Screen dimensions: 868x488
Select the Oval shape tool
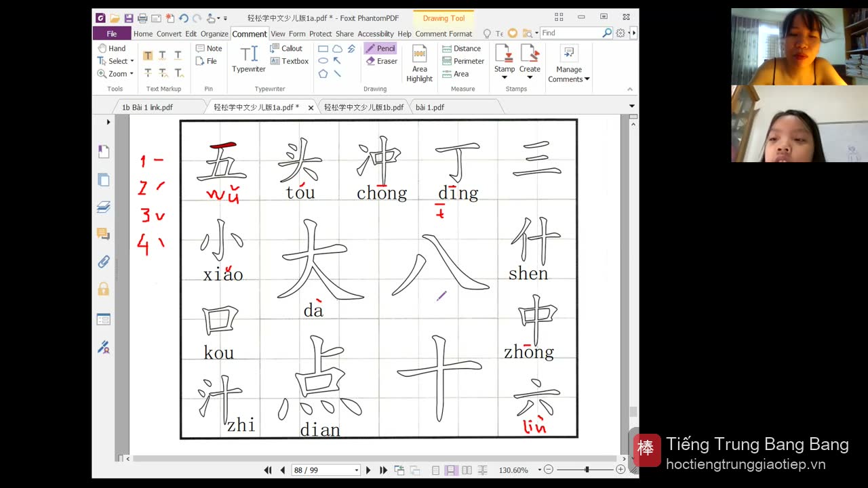coord(323,61)
